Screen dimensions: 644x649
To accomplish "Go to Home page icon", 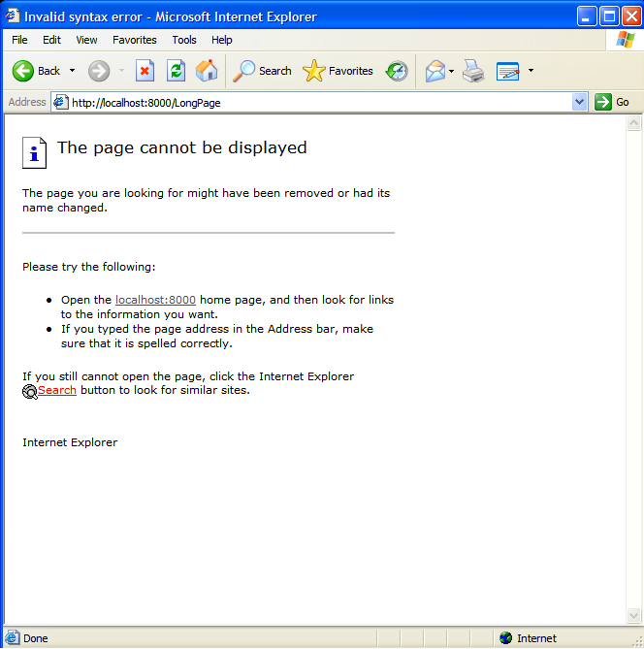I will (x=207, y=71).
